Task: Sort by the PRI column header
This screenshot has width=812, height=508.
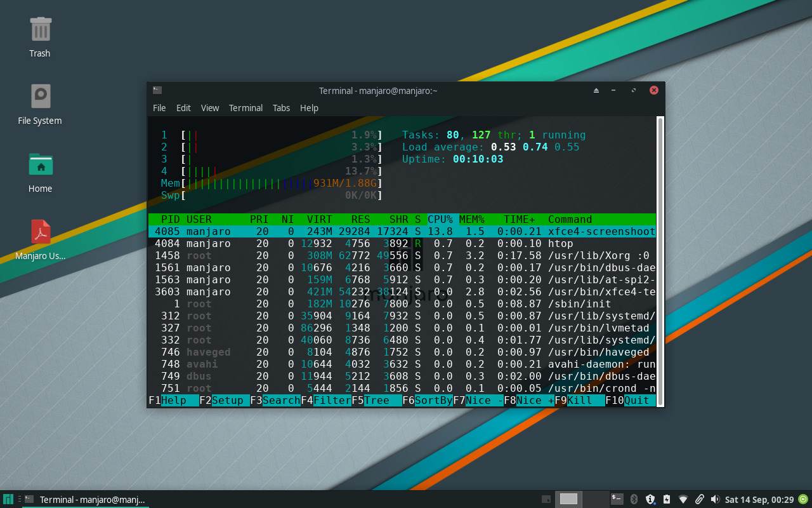Action: click(259, 219)
